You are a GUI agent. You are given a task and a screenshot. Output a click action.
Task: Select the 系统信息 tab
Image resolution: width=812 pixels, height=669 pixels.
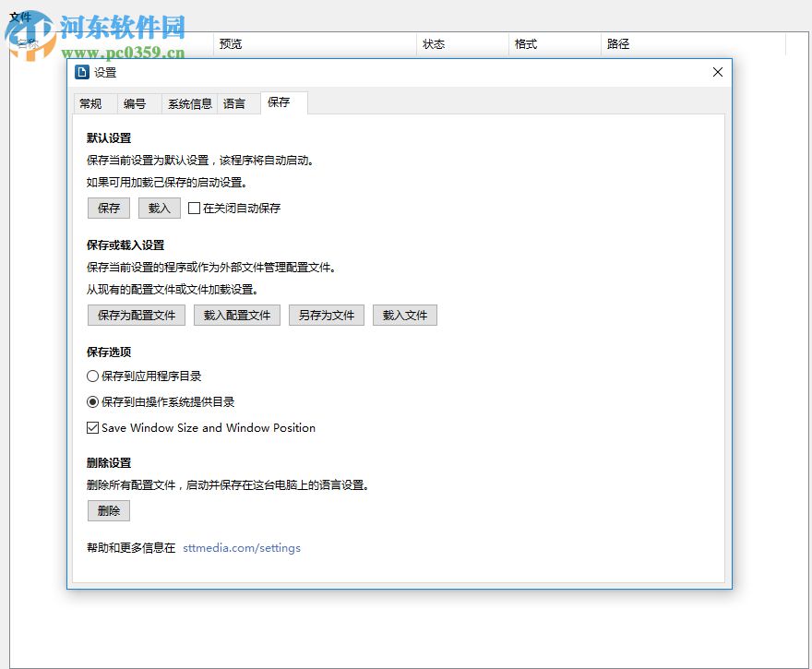189,103
